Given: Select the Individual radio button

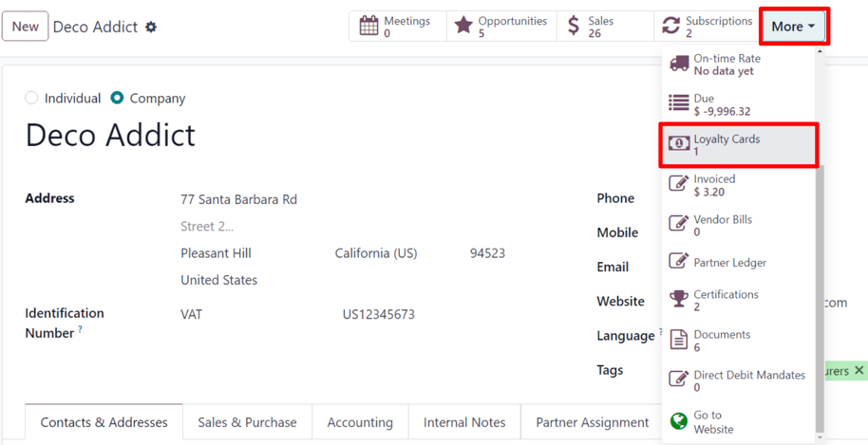Looking at the screenshot, I should click(32, 98).
